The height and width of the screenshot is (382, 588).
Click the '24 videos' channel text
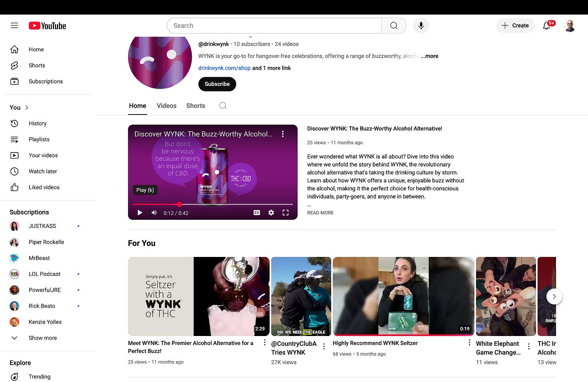tap(287, 44)
